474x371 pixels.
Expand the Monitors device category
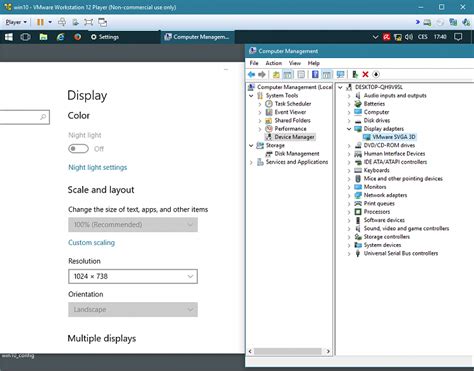pos(349,187)
